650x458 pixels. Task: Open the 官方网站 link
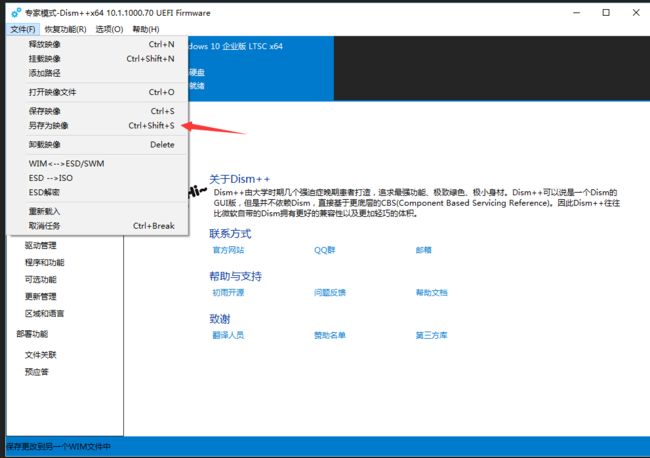(x=228, y=250)
